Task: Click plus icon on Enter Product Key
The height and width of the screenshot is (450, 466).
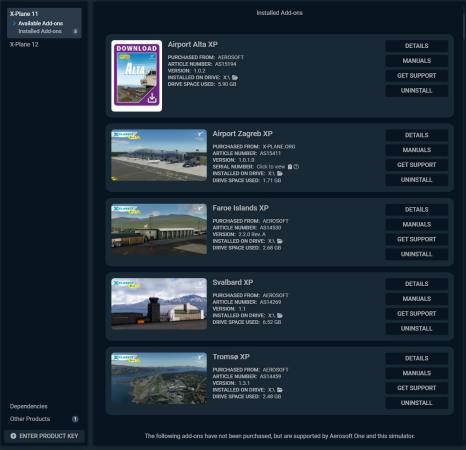Action: 13,436
